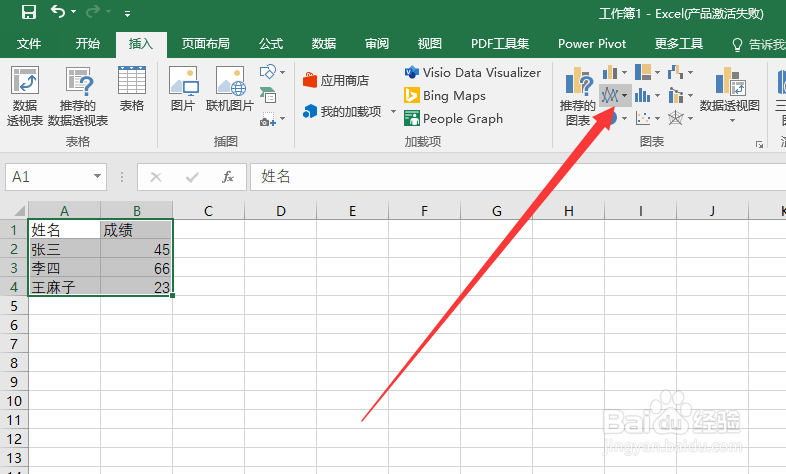The height and width of the screenshot is (474, 786).
Task: Go to the 数据 tab
Action: [323, 44]
